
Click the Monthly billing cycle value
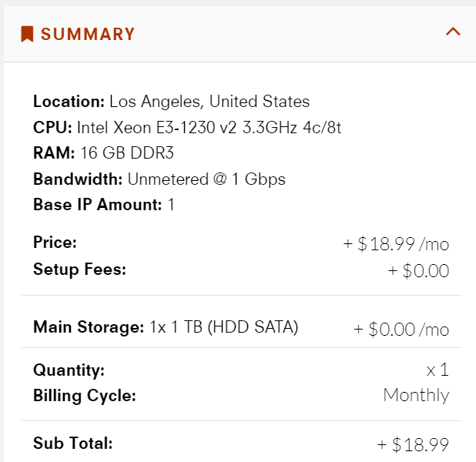click(x=416, y=396)
